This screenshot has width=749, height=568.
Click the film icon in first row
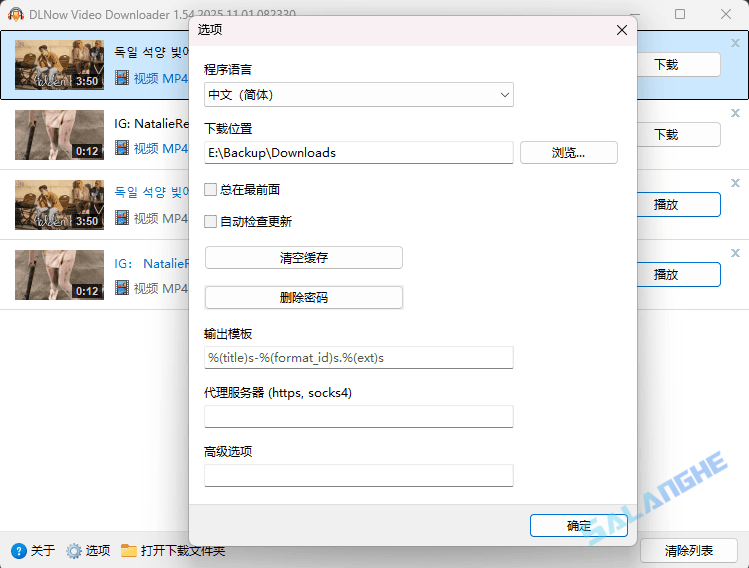tap(122, 78)
